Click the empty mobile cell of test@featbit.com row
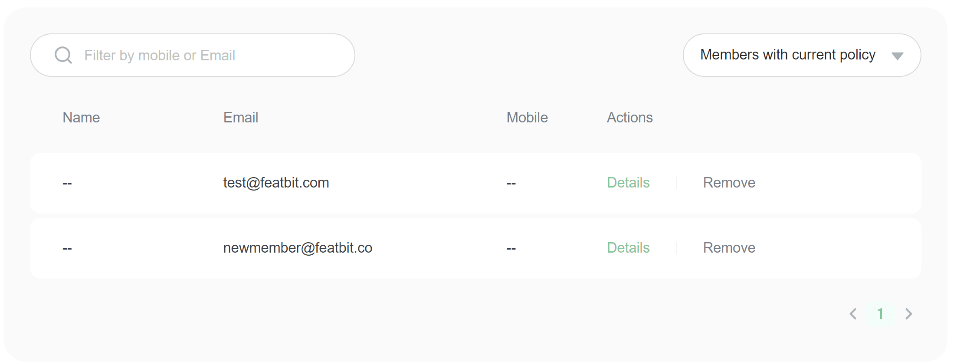The height and width of the screenshot is (362, 980). click(x=511, y=183)
